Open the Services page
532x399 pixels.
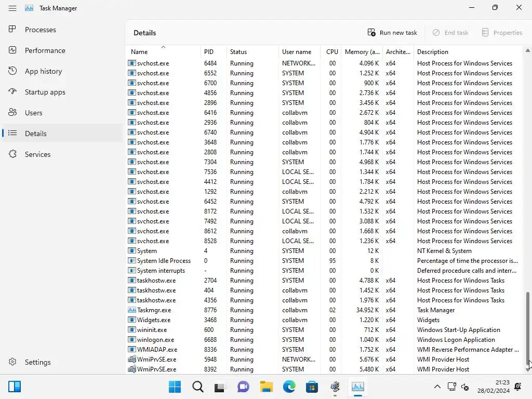tap(62, 154)
